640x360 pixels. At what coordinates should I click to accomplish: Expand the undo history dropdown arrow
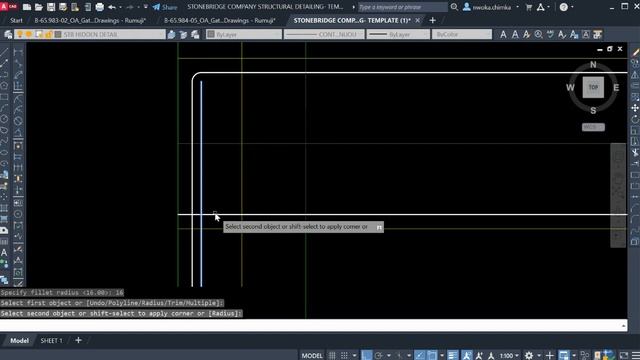point(120,7)
